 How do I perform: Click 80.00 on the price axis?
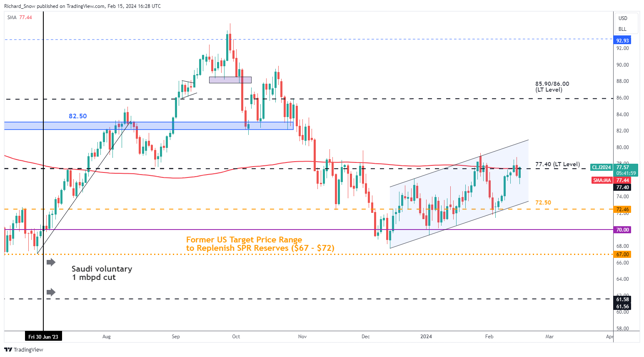tap(623, 147)
